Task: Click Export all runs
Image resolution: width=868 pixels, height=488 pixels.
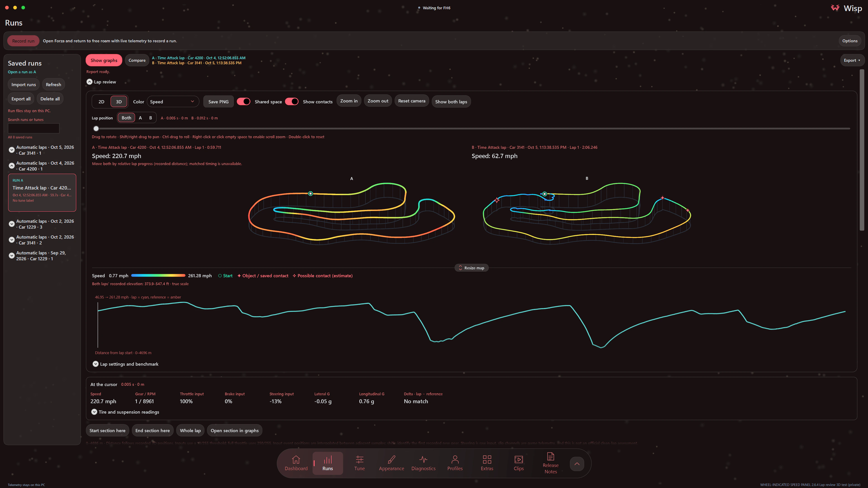Action: 21,99
